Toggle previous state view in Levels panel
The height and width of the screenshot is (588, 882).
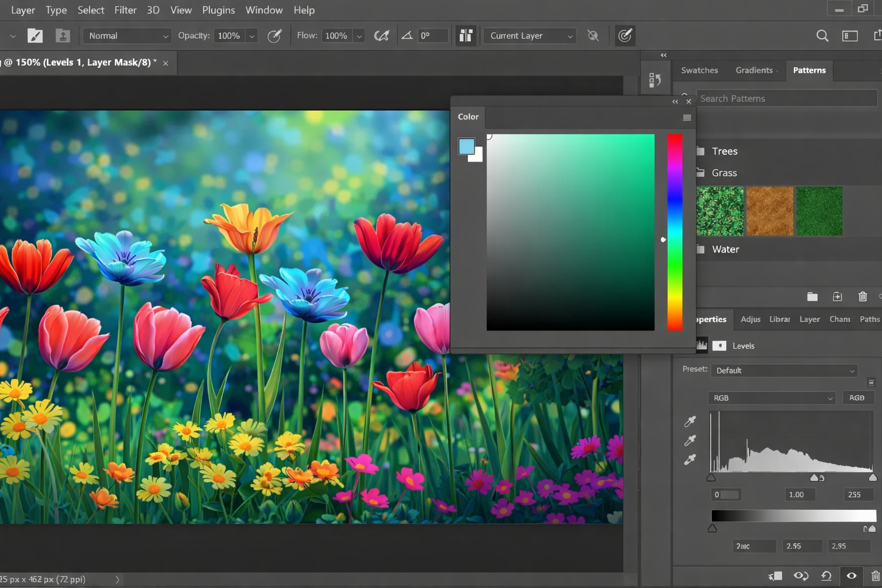(x=800, y=575)
